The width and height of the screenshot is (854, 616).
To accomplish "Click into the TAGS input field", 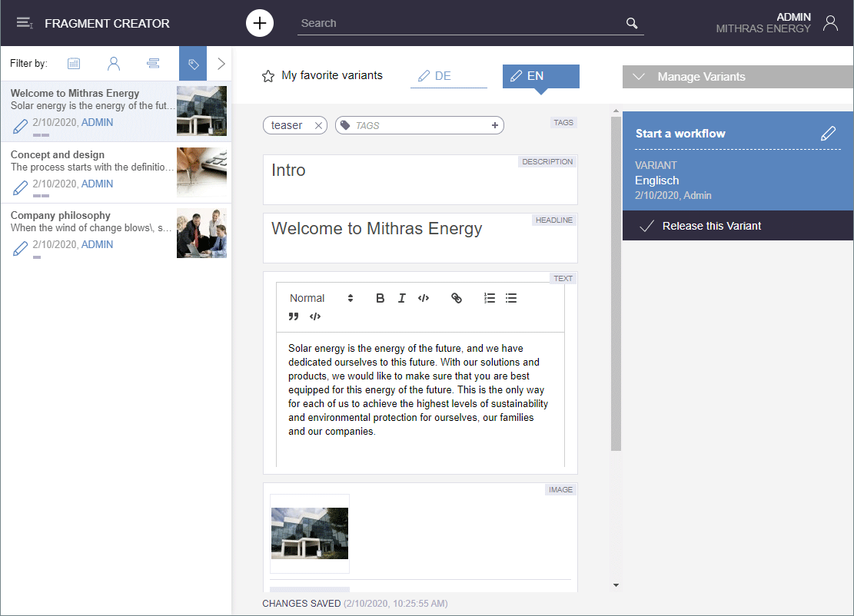I will click(420, 126).
